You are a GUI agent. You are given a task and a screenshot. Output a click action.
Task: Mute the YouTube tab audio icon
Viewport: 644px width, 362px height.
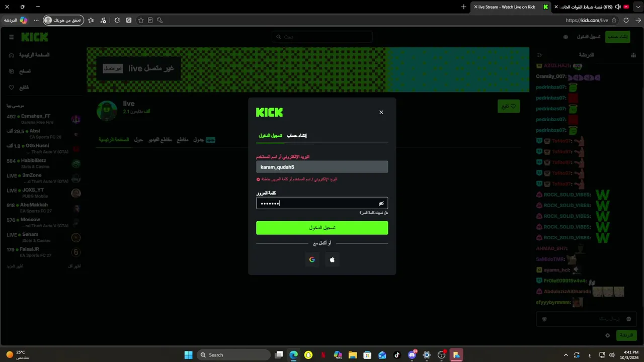[x=618, y=7]
